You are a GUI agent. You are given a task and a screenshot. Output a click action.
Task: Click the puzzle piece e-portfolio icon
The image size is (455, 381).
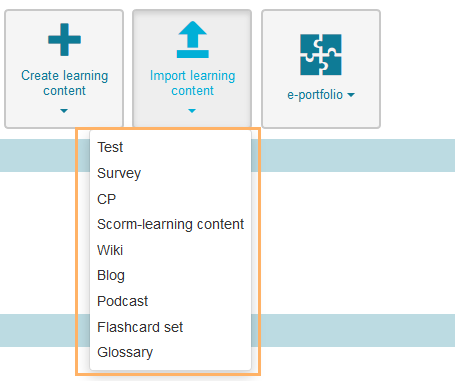point(321,55)
